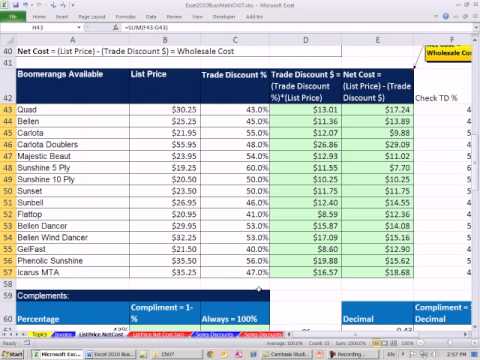Click the macro record icon beside Ready

coord(27,343)
